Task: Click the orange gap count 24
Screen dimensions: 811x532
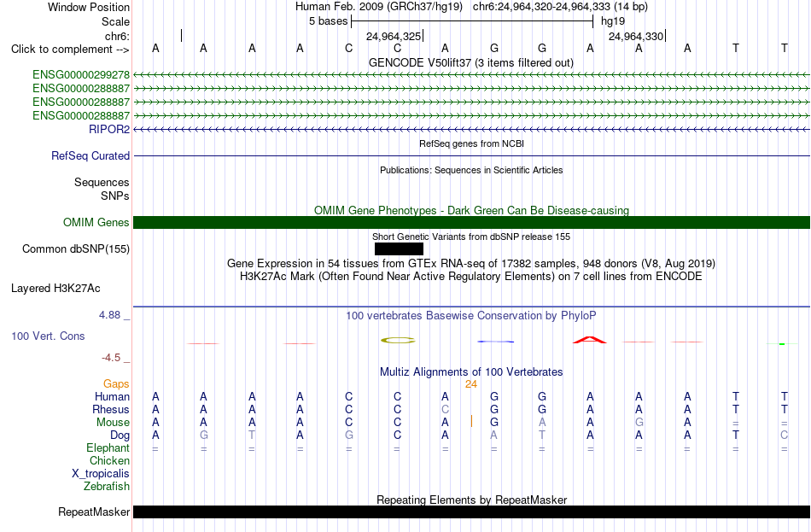Action: pos(470,384)
